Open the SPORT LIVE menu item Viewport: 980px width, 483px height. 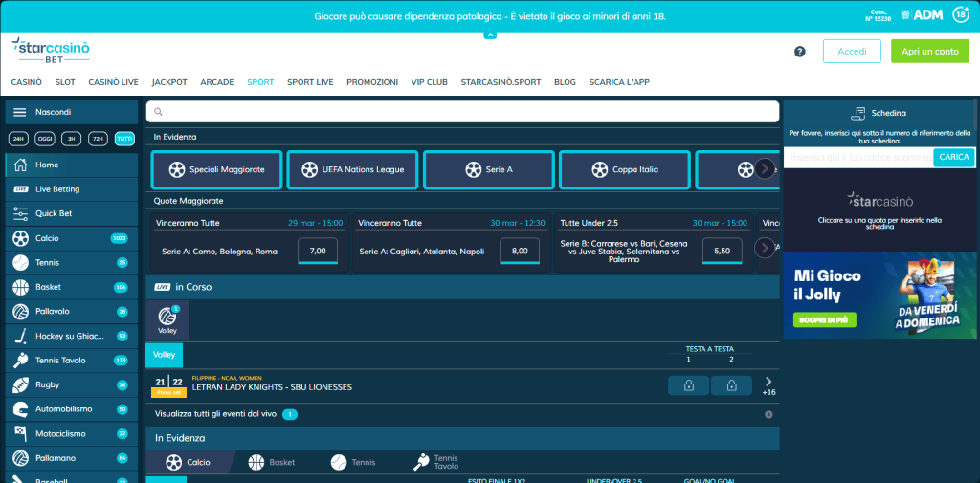[310, 82]
